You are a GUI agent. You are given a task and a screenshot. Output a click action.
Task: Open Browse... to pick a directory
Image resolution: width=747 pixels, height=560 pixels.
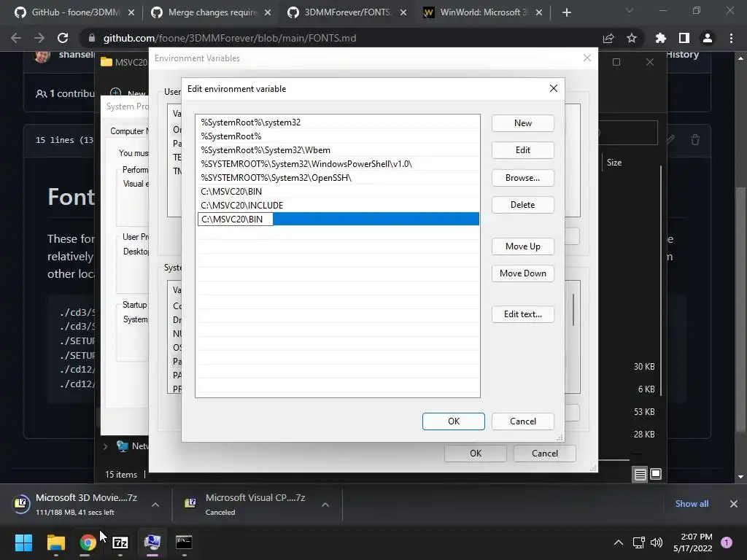pos(522,178)
